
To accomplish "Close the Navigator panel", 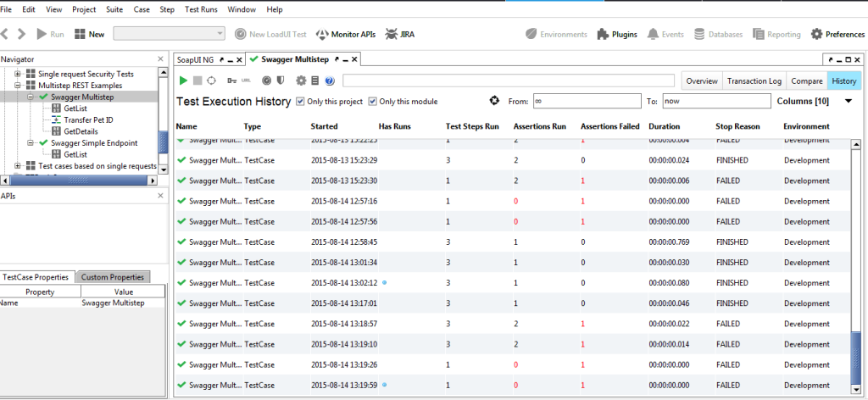I will [x=160, y=58].
